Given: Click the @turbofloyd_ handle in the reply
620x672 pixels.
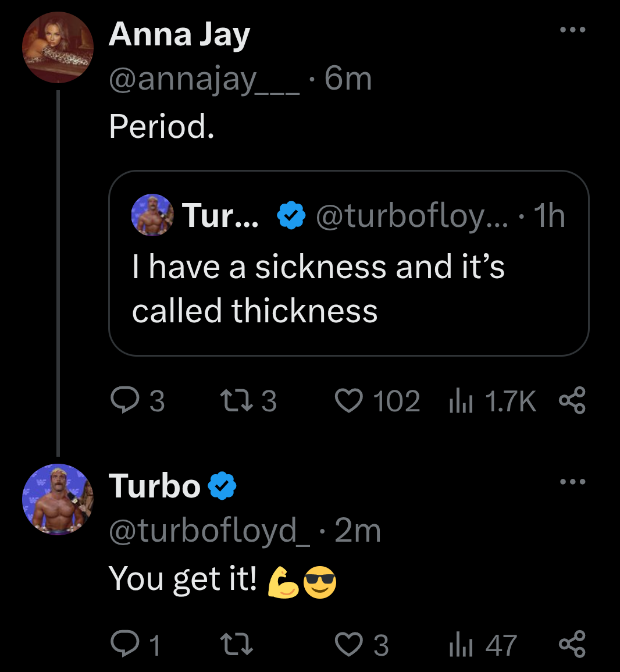Looking at the screenshot, I should [x=209, y=530].
